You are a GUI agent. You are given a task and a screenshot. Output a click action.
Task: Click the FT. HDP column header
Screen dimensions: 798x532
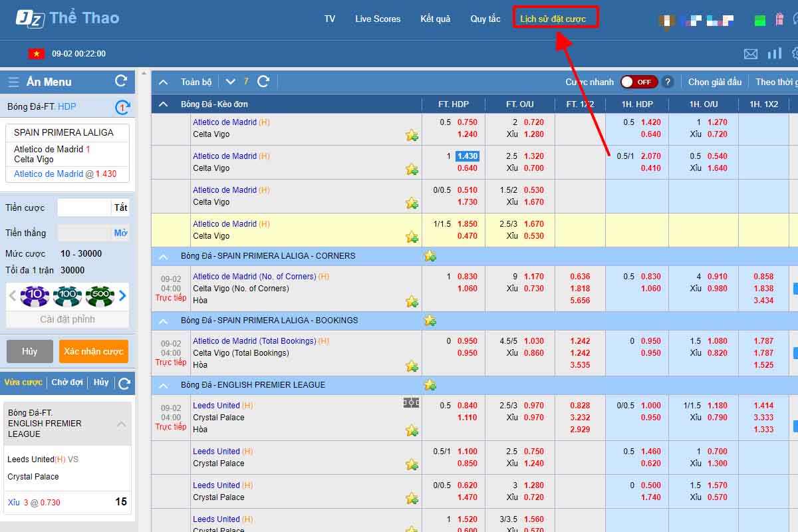[454, 104]
